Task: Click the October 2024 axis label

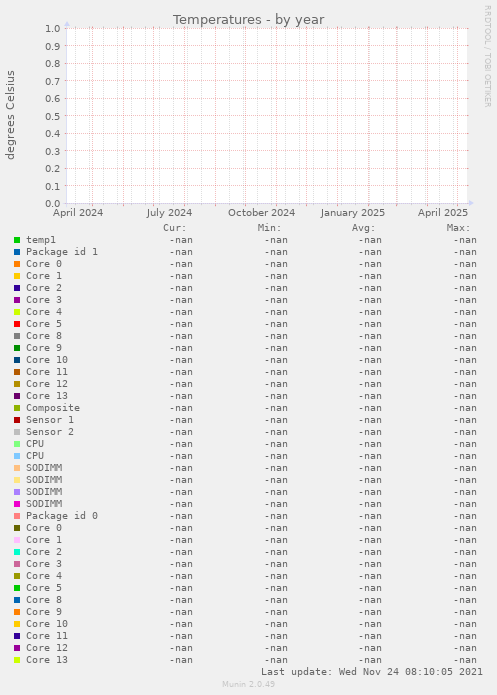Action: click(261, 213)
